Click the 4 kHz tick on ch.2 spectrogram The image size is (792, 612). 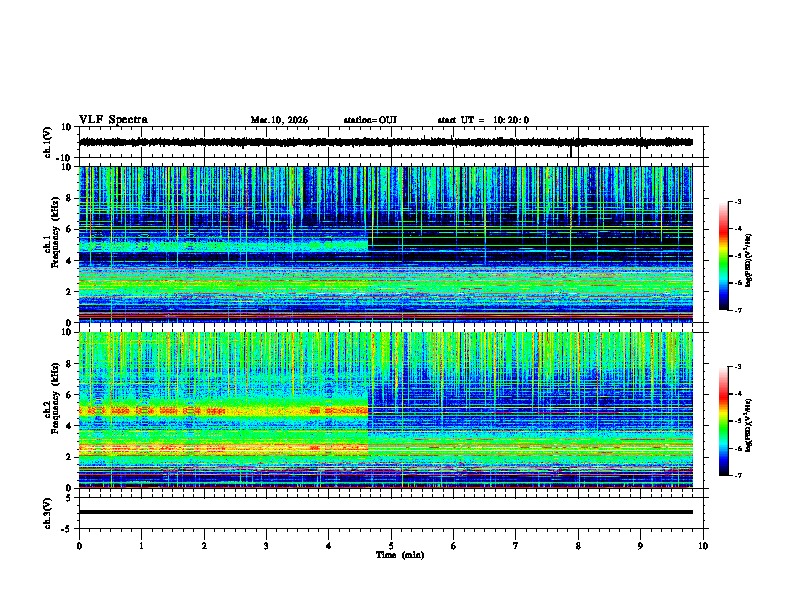pyautogui.click(x=69, y=426)
